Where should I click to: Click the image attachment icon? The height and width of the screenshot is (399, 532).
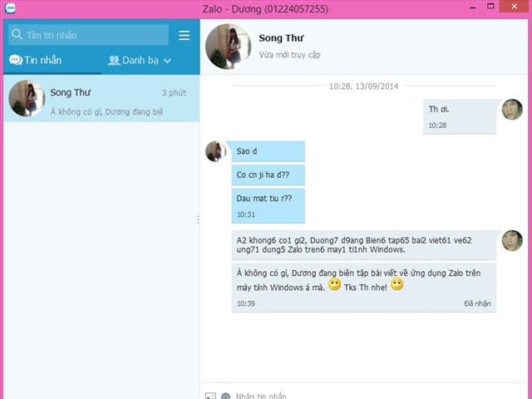coord(210,396)
